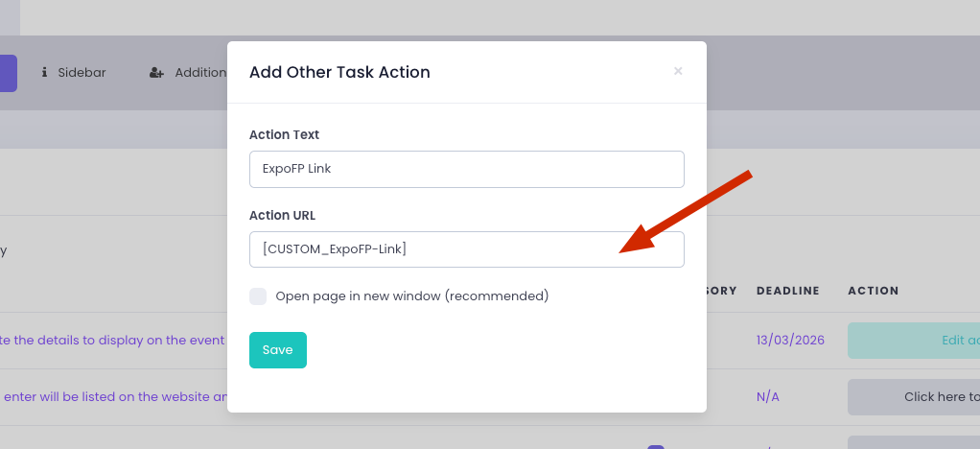Open the 'details to display on the event' task link
980x449 pixels.
[113, 340]
